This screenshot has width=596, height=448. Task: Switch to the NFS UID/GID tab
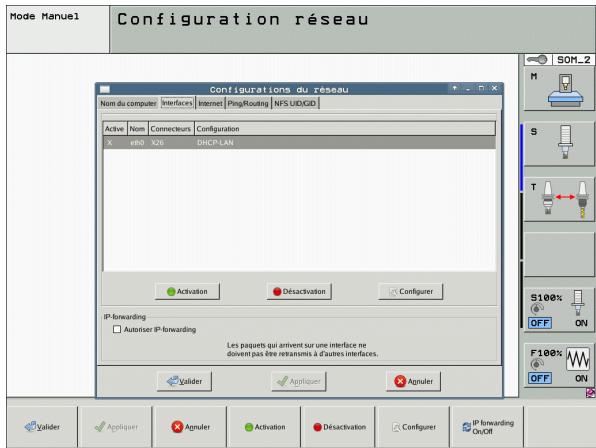(295, 103)
